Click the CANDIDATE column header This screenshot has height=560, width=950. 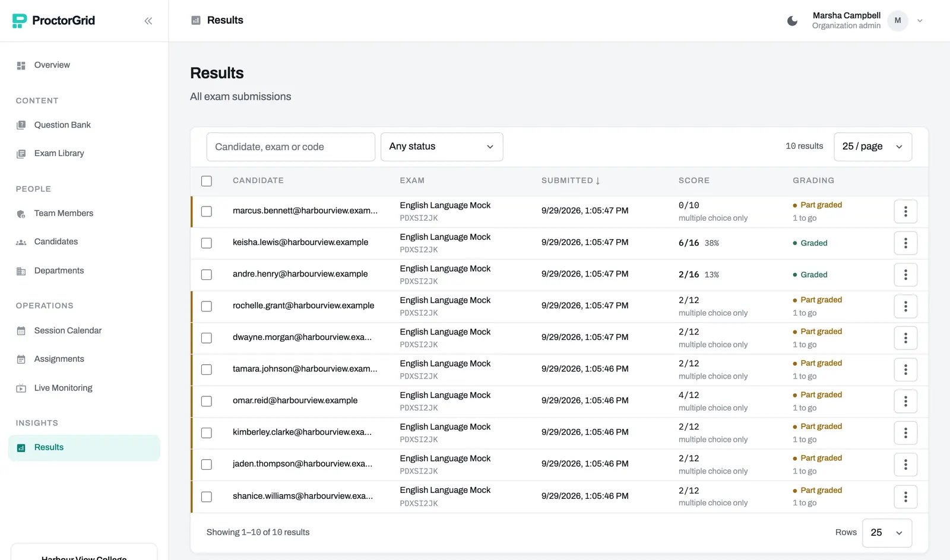click(x=258, y=180)
